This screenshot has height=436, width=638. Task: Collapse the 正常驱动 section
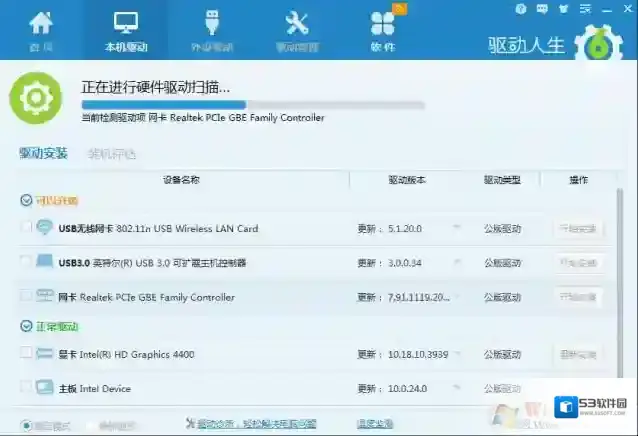click(26, 326)
